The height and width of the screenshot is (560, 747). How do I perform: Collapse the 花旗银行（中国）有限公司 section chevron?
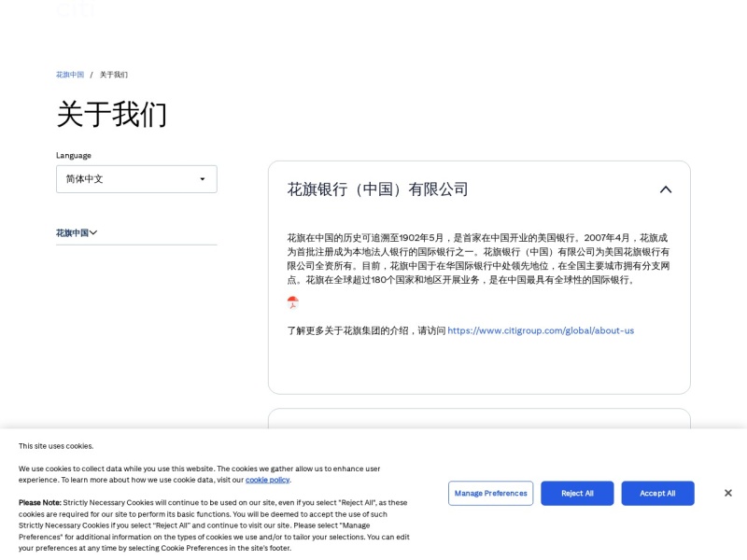[666, 189]
